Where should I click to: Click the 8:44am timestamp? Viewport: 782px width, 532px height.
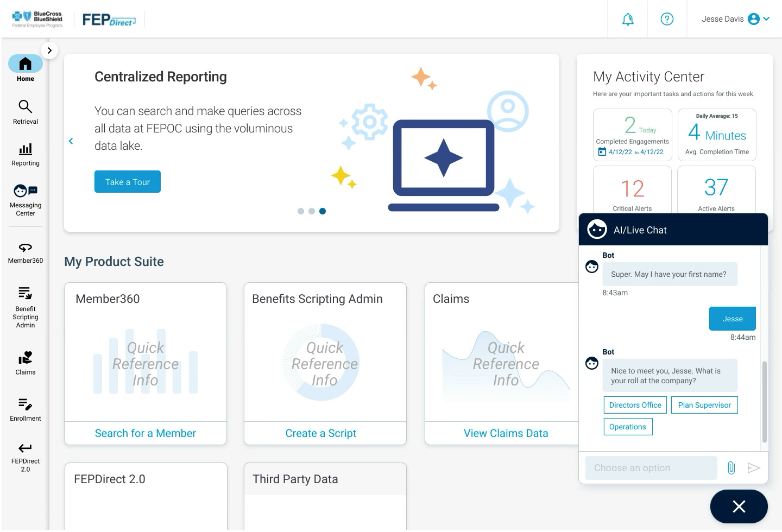coord(743,337)
